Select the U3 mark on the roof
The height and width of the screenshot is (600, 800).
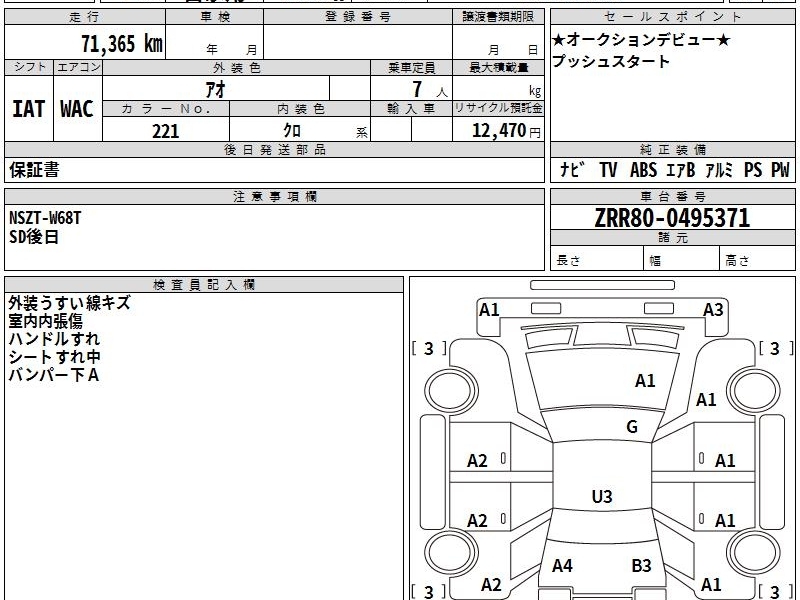coord(602,496)
